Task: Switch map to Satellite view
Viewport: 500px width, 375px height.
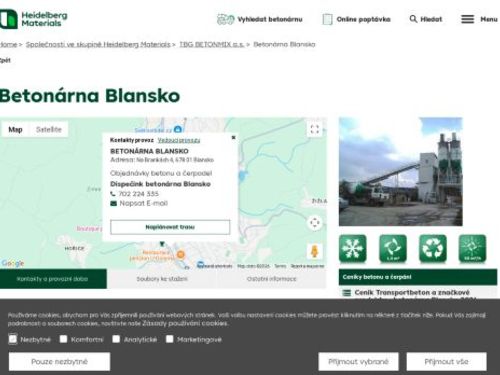Action: [x=49, y=129]
